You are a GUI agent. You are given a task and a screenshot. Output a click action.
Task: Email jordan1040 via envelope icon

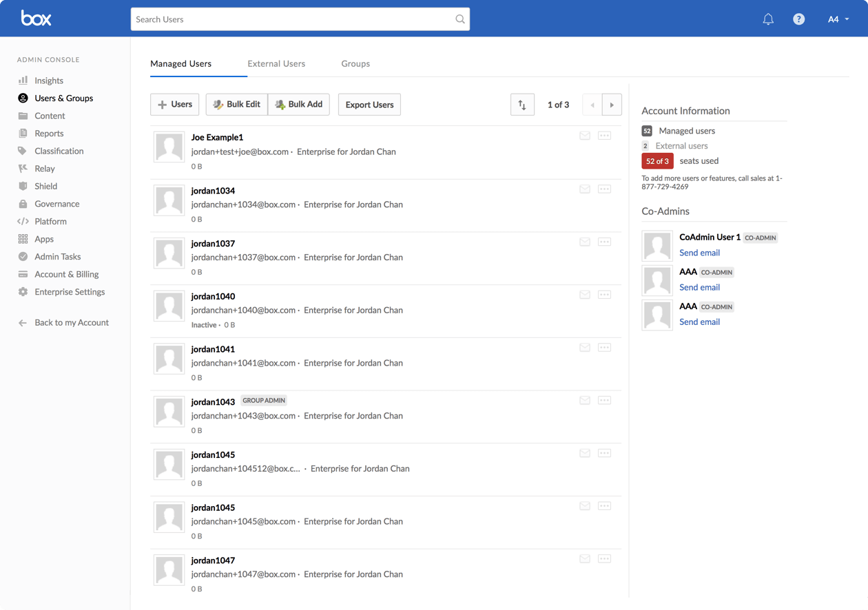(x=585, y=295)
